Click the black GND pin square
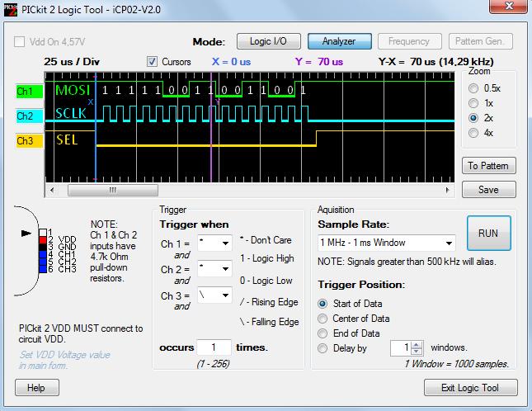Image resolution: width=532 pixels, height=411 pixels. [43, 247]
